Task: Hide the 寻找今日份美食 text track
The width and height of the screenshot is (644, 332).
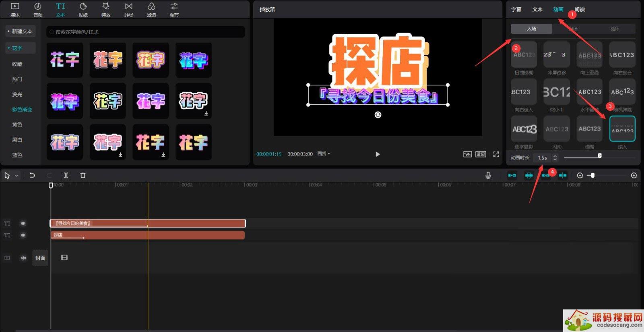Action: point(23,223)
